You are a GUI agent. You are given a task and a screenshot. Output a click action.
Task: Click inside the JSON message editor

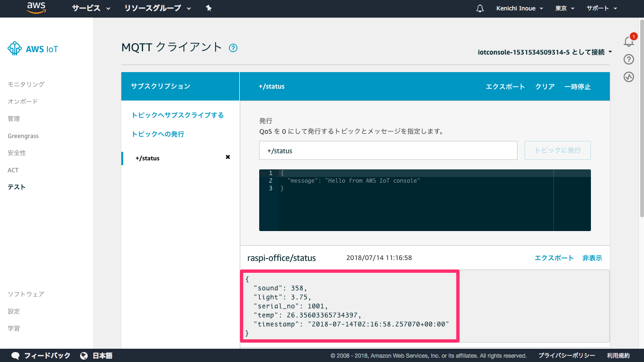tap(425, 200)
